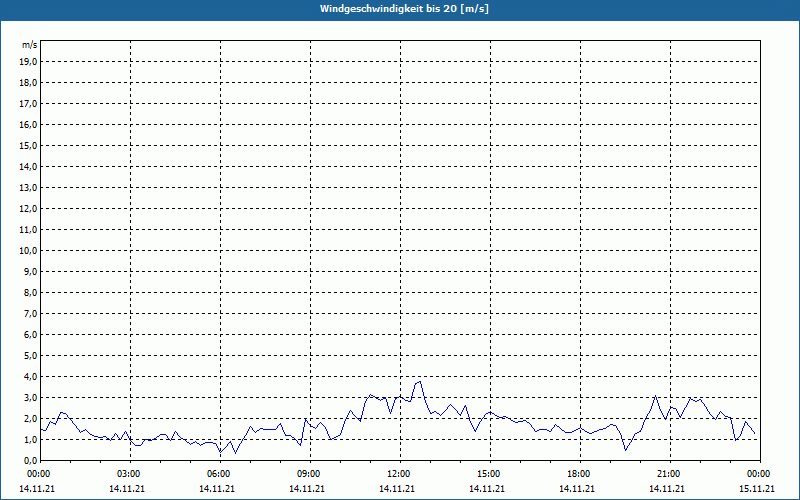Pick the 15:00 x-axis time label
Image resolution: width=800 pixels, height=500 pixels.
point(490,474)
